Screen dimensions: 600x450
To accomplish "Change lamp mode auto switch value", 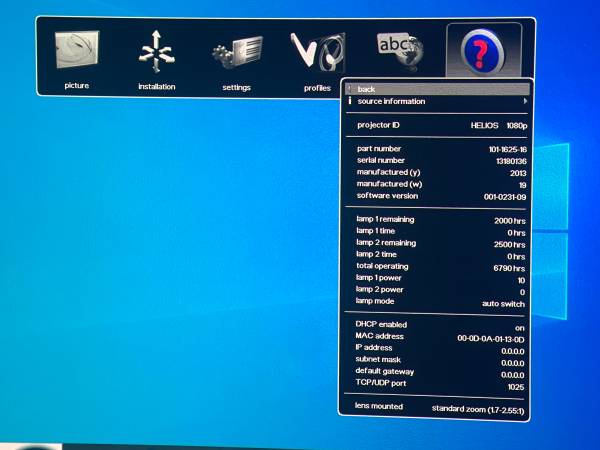I will 503,302.
